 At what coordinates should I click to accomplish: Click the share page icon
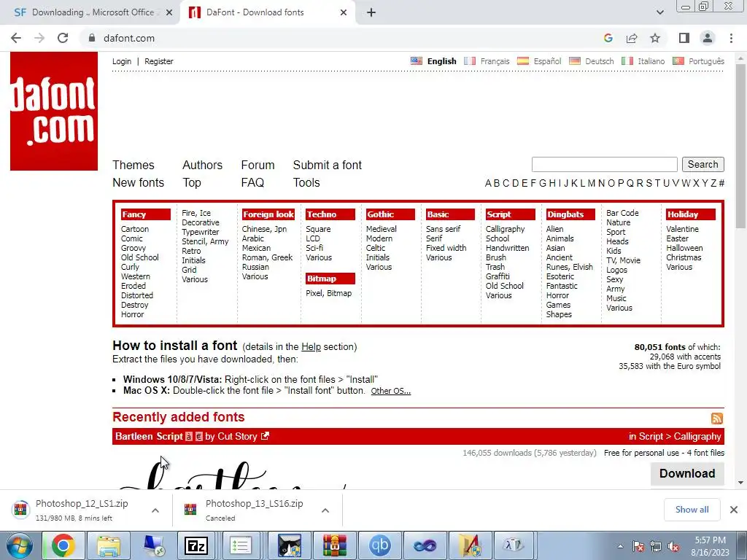(632, 38)
